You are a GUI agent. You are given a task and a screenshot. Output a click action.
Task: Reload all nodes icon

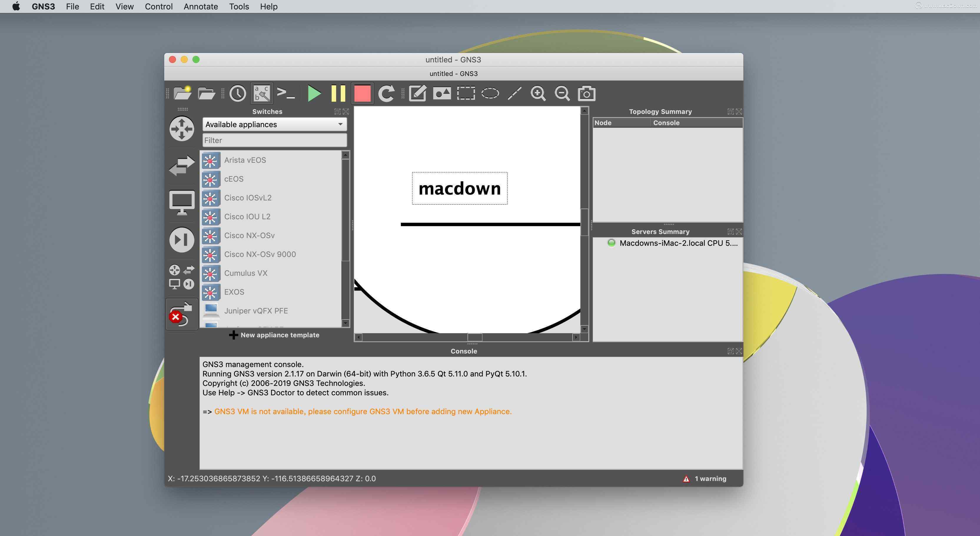click(x=386, y=93)
